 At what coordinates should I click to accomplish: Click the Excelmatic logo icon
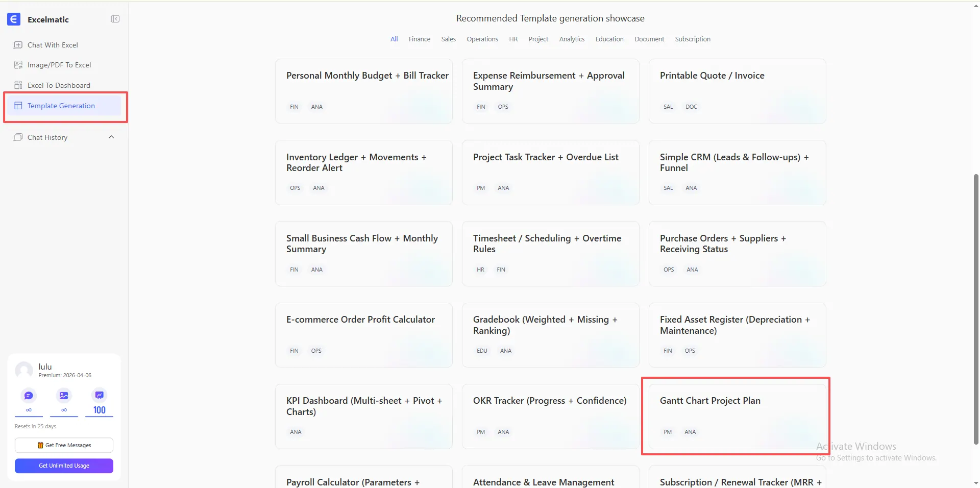pyautogui.click(x=14, y=19)
